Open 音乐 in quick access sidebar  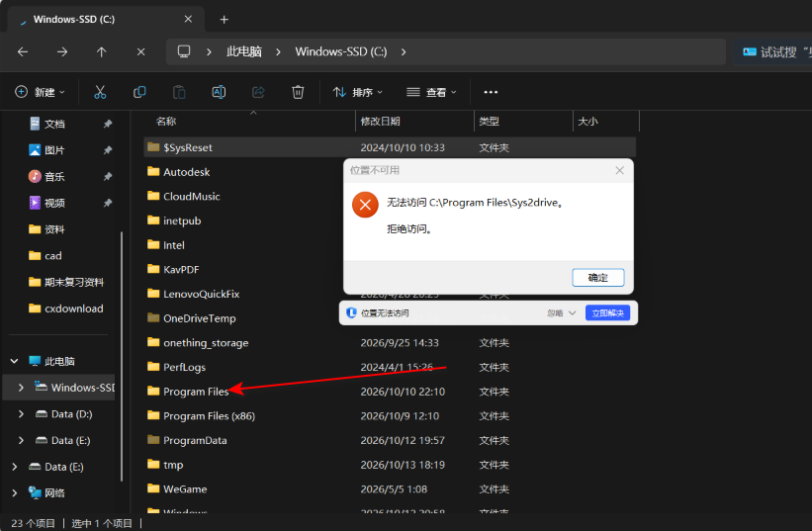pyautogui.click(x=54, y=176)
